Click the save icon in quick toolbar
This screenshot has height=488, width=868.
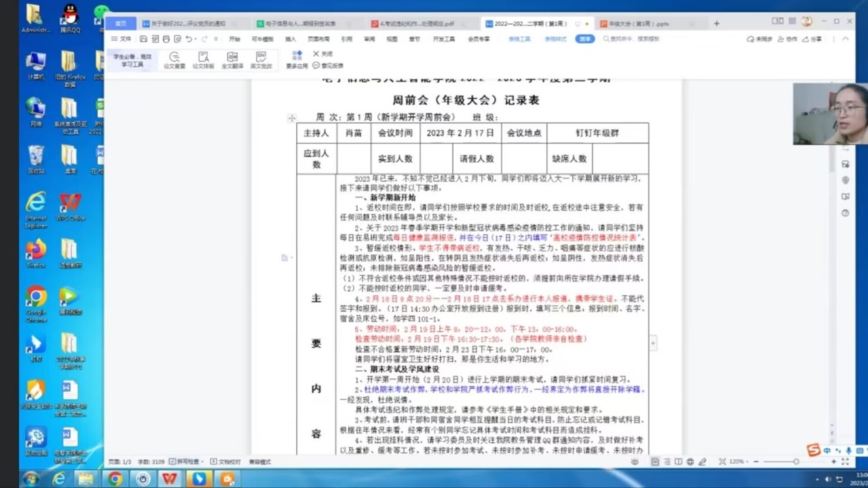(143, 39)
